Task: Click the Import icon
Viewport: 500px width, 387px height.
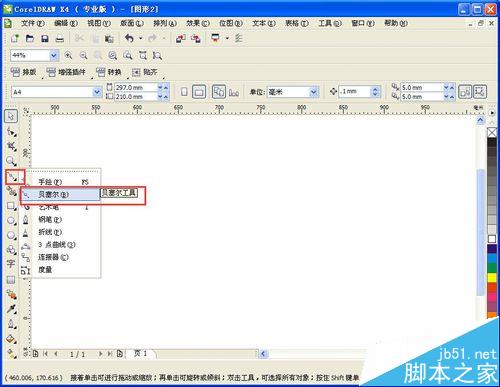Action: point(181,39)
